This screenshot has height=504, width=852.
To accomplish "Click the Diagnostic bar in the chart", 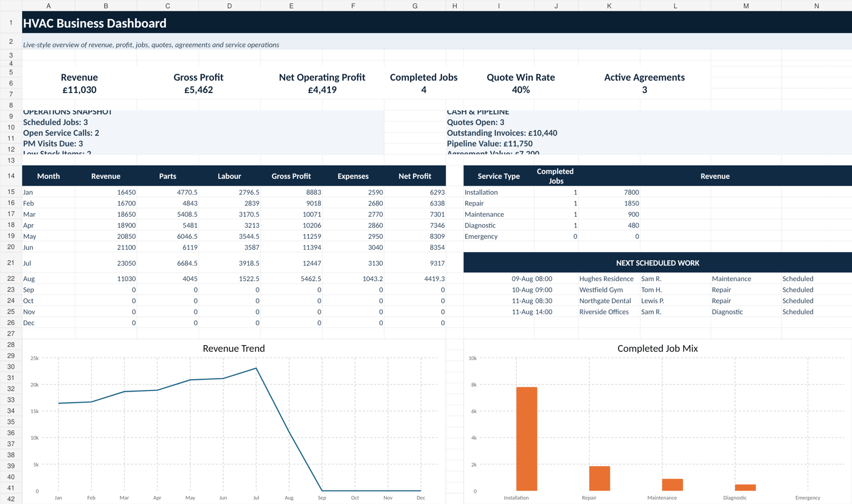I will point(745,488).
